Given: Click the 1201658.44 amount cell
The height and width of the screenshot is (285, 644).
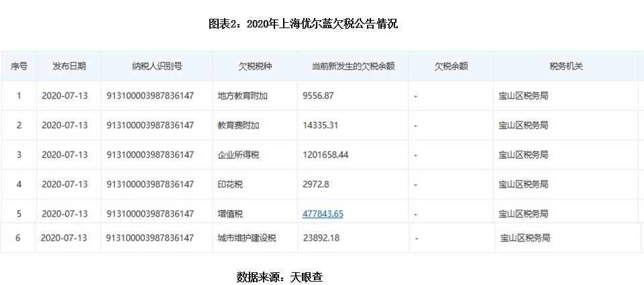Looking at the screenshot, I should tap(326, 155).
